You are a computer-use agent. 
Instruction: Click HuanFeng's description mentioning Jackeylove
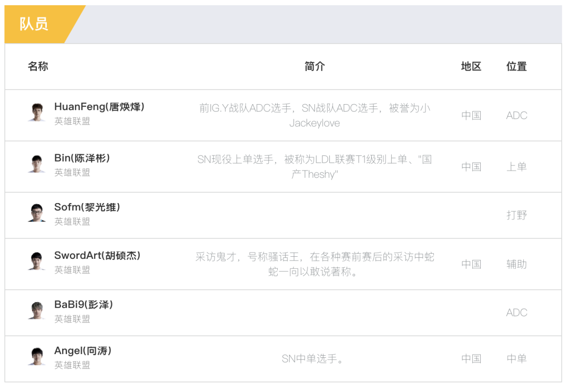[315, 115]
